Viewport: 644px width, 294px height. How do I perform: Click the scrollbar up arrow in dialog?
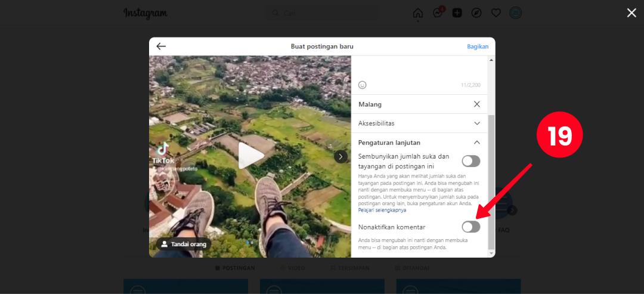(x=491, y=60)
